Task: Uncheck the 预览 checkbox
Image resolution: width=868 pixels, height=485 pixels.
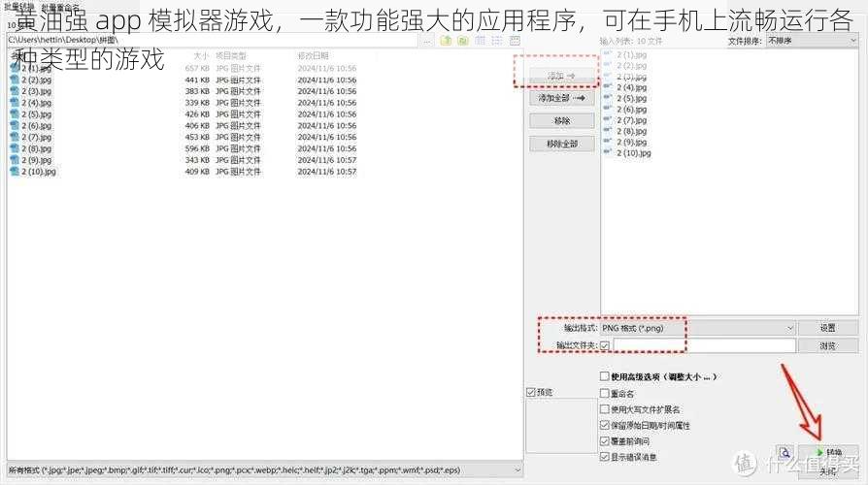Action: pos(531,392)
